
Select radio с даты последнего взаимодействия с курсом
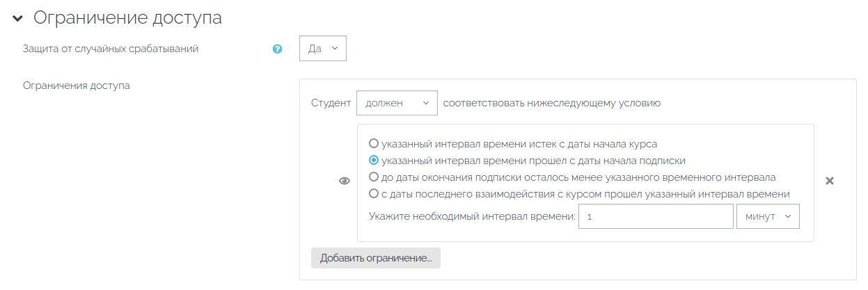point(374,194)
